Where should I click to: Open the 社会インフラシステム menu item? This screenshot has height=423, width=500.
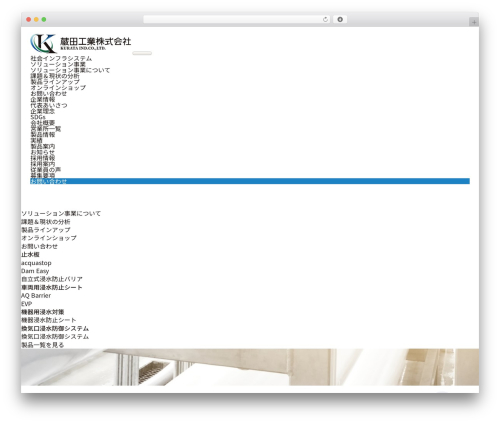[61, 58]
